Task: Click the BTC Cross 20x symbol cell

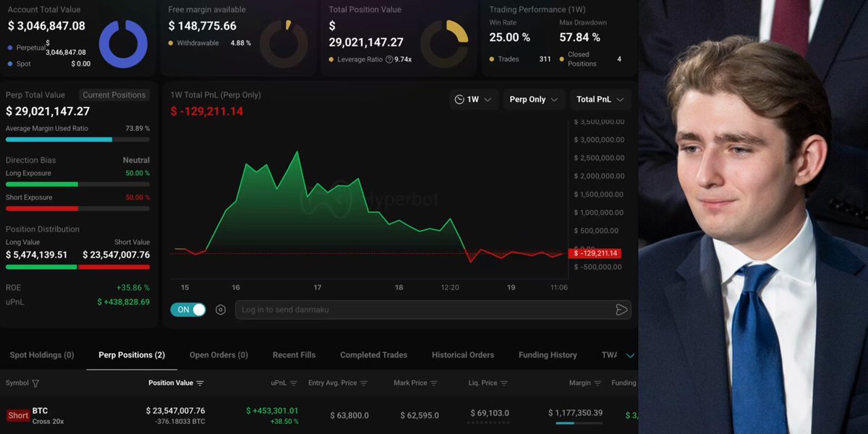Action: click(x=48, y=415)
